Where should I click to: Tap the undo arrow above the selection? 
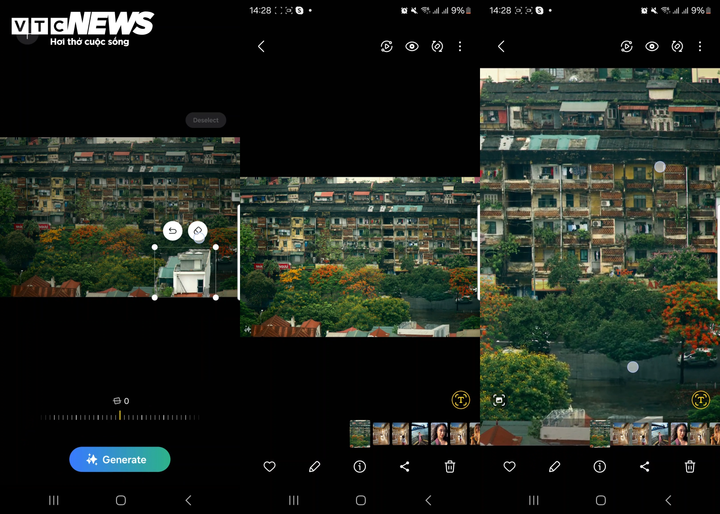pos(172,231)
